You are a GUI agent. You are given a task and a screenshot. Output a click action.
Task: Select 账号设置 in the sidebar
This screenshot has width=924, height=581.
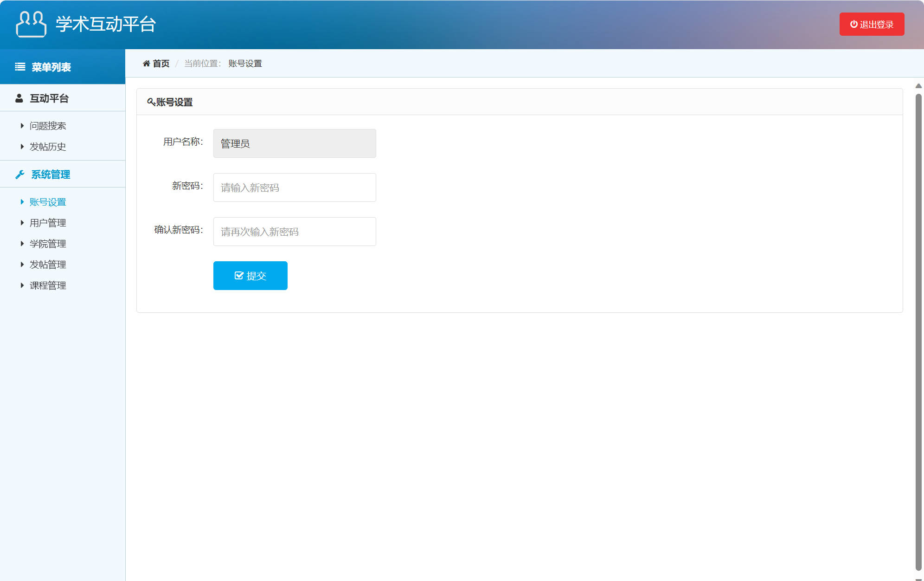pos(48,202)
